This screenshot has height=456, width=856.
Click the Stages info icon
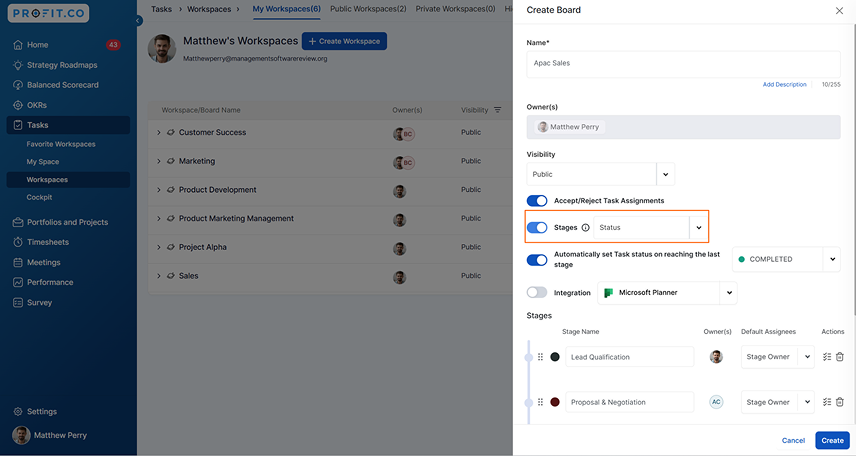pyautogui.click(x=585, y=228)
